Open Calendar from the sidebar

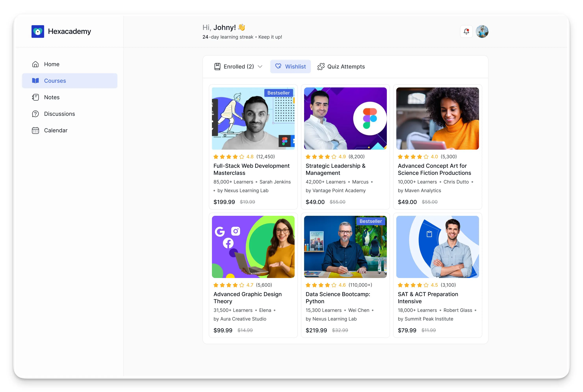pos(70,131)
